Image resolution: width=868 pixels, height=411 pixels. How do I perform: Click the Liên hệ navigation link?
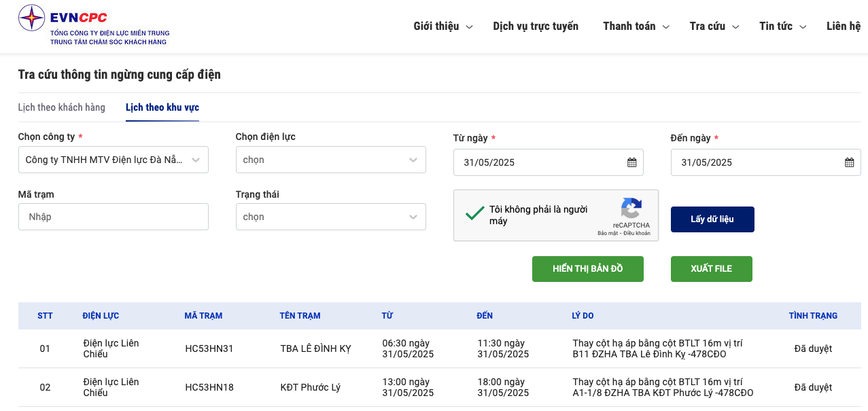(844, 26)
